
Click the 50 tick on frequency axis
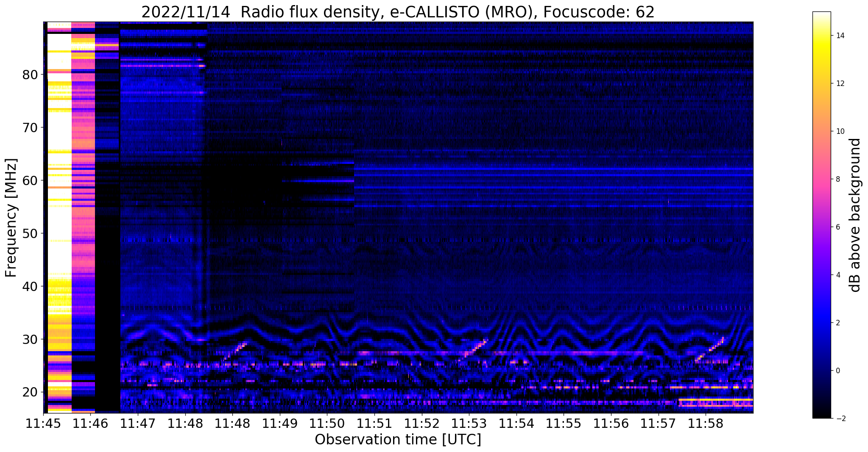31,233
